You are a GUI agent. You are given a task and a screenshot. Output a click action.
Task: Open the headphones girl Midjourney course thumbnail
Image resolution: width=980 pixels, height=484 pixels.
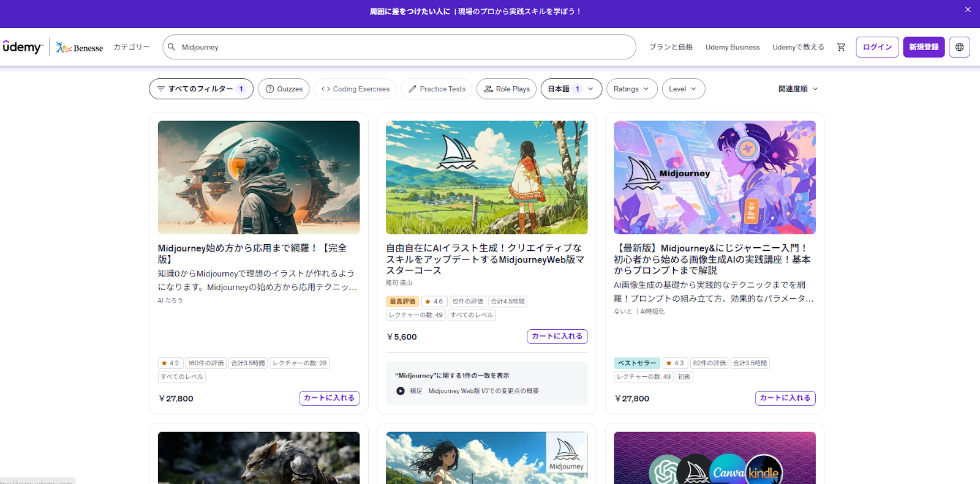pos(715,177)
